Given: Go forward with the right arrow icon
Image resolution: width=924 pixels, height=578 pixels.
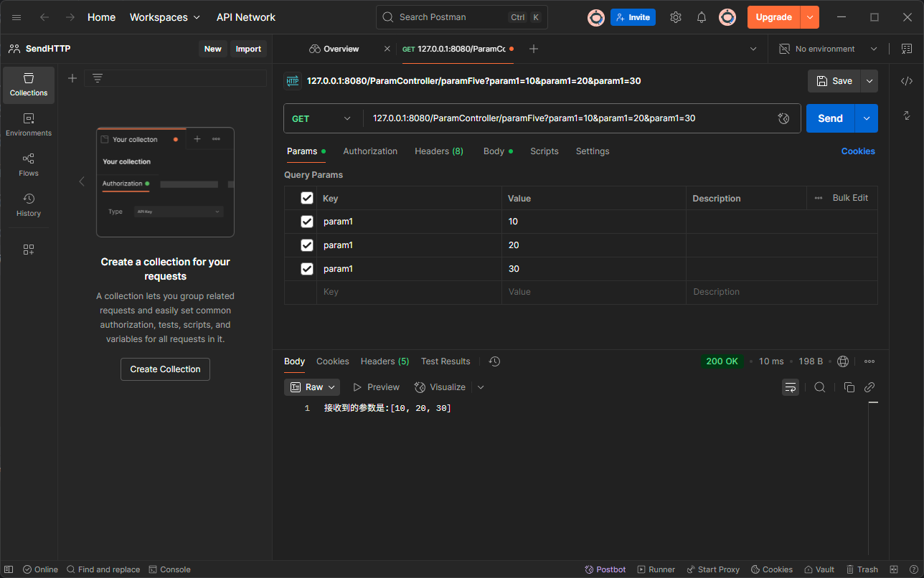Looking at the screenshot, I should coord(70,17).
